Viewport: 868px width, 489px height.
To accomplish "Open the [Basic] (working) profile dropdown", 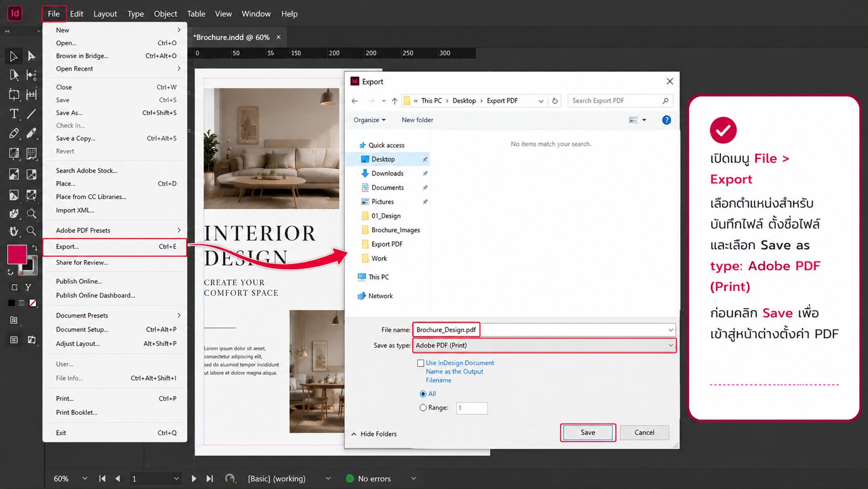I will (x=328, y=479).
